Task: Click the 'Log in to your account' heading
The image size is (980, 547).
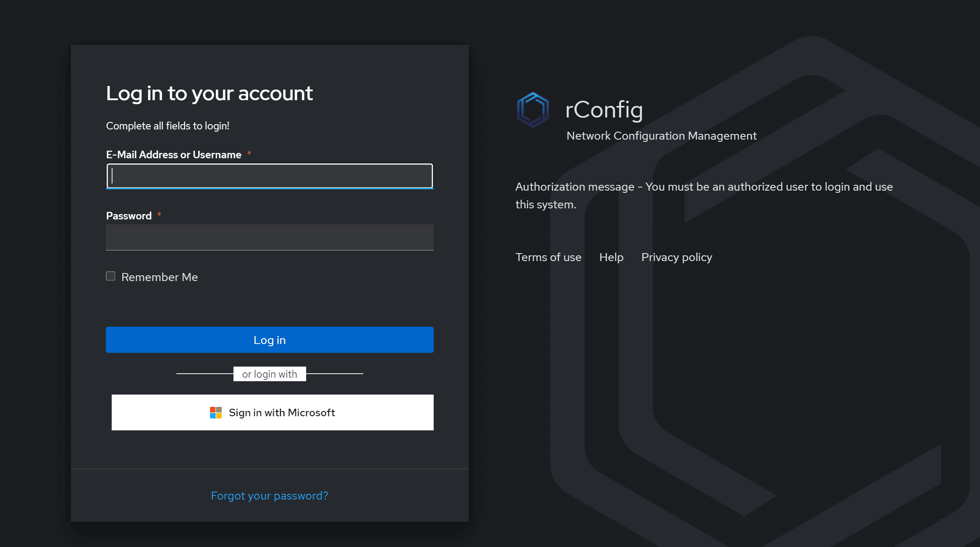Action: click(209, 94)
